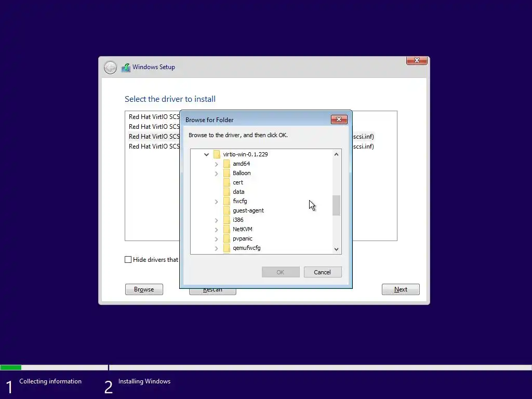
Task: Click the setup progress bar at bottom
Action: pyautogui.click(x=266, y=367)
